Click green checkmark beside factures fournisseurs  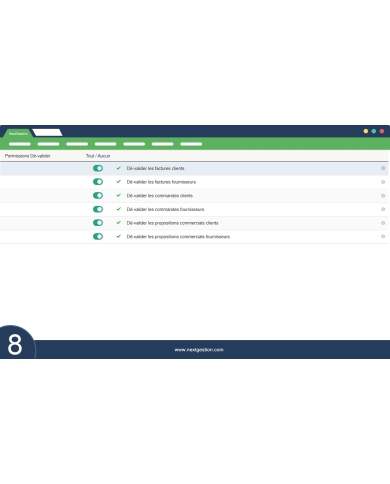click(x=119, y=182)
